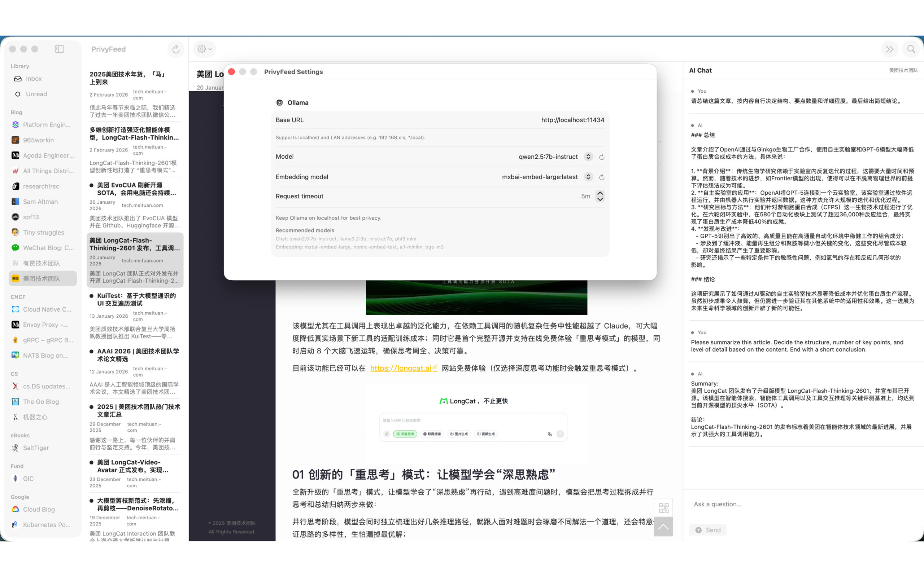Screen dimensions: 924x577
Task: Collapse the AI Chat panel with double chevron
Action: coord(890,49)
